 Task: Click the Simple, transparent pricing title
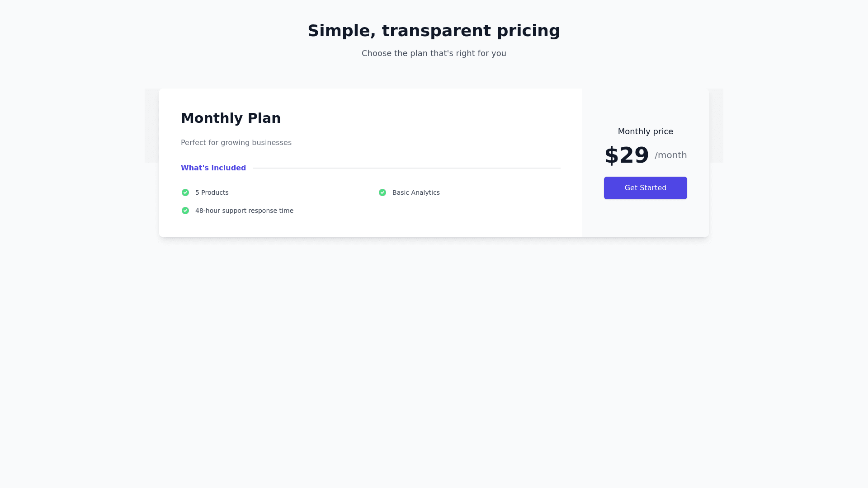pyautogui.click(x=434, y=31)
